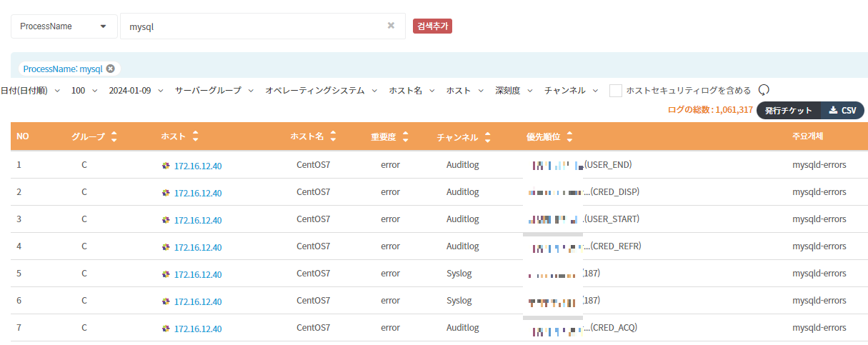Click the (187) entry in row 5
868x345 pixels.
tap(592, 273)
